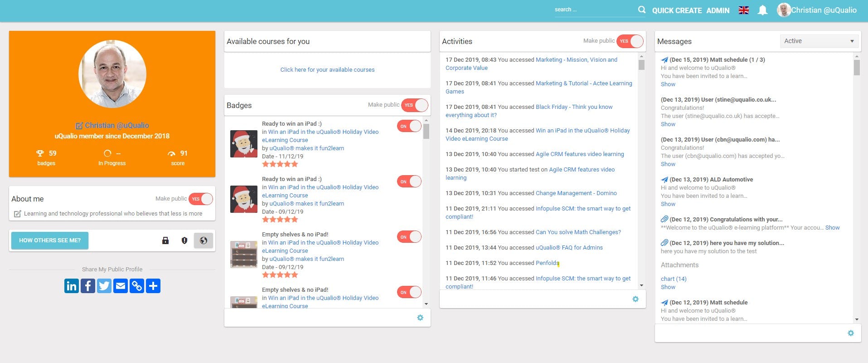Open 'Black Friday - Think you know everything about it?'
868x363 pixels.
[x=529, y=111]
